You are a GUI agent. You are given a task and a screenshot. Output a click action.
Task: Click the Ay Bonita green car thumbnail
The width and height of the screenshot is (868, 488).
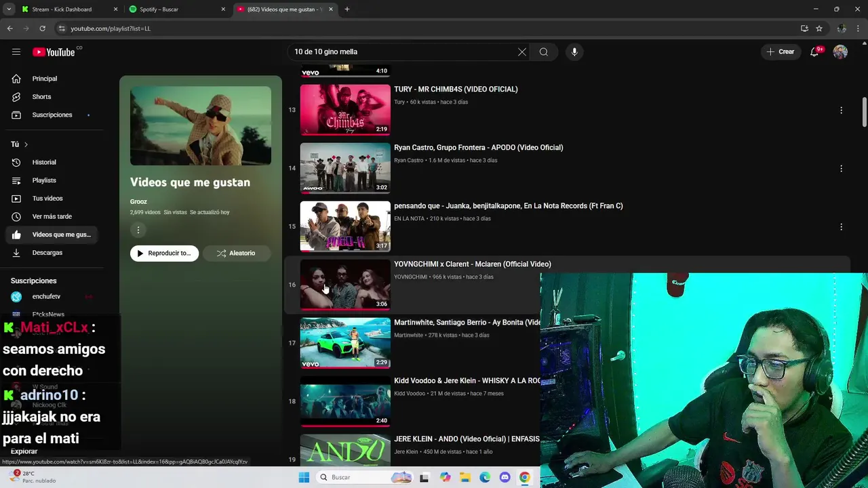[x=345, y=343]
